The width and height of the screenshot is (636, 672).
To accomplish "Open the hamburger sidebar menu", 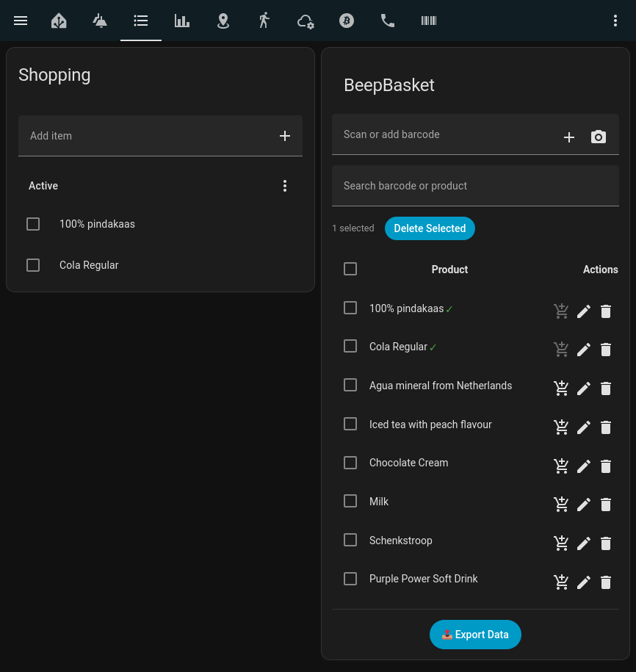I will [x=21, y=21].
